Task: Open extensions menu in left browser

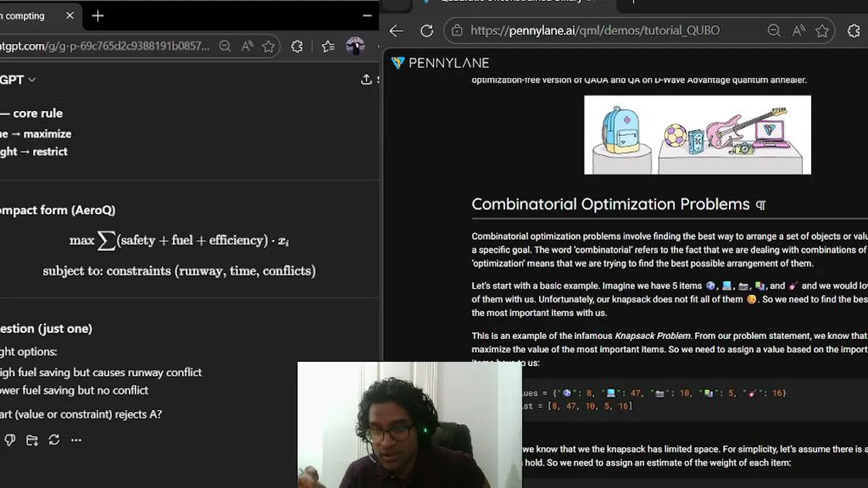Action: tap(297, 46)
